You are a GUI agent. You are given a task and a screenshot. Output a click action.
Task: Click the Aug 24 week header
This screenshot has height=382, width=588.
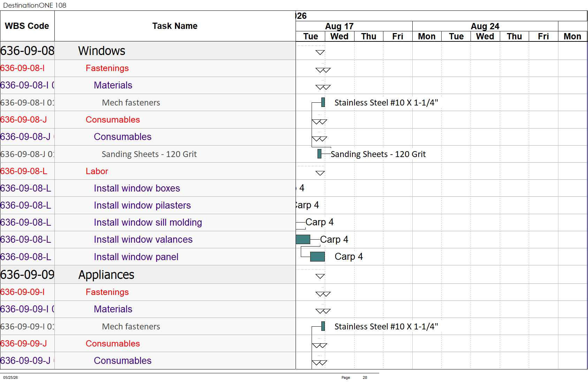point(485,26)
